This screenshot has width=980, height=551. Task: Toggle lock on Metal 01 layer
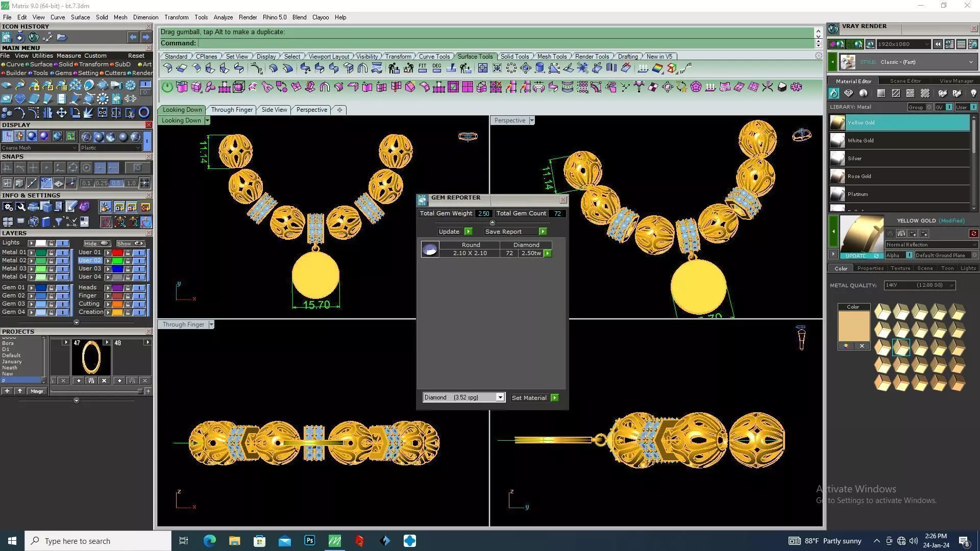(51, 253)
